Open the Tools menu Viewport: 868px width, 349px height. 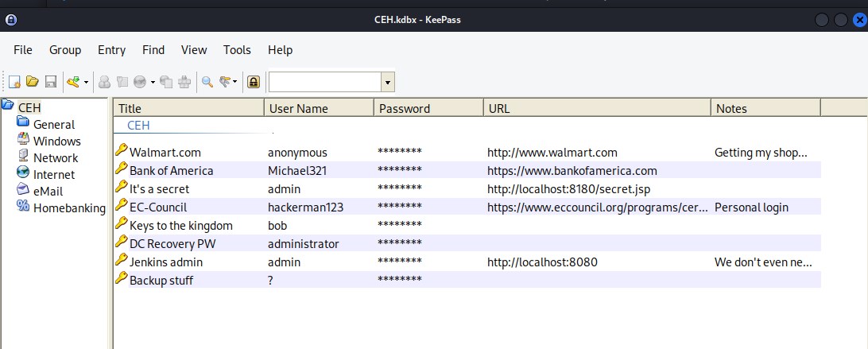click(x=237, y=50)
